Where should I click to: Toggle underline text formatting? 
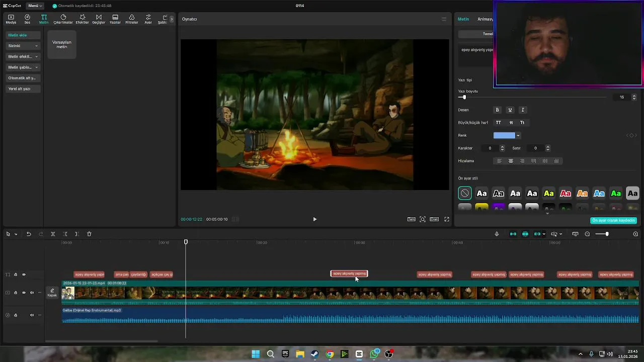[510, 110]
